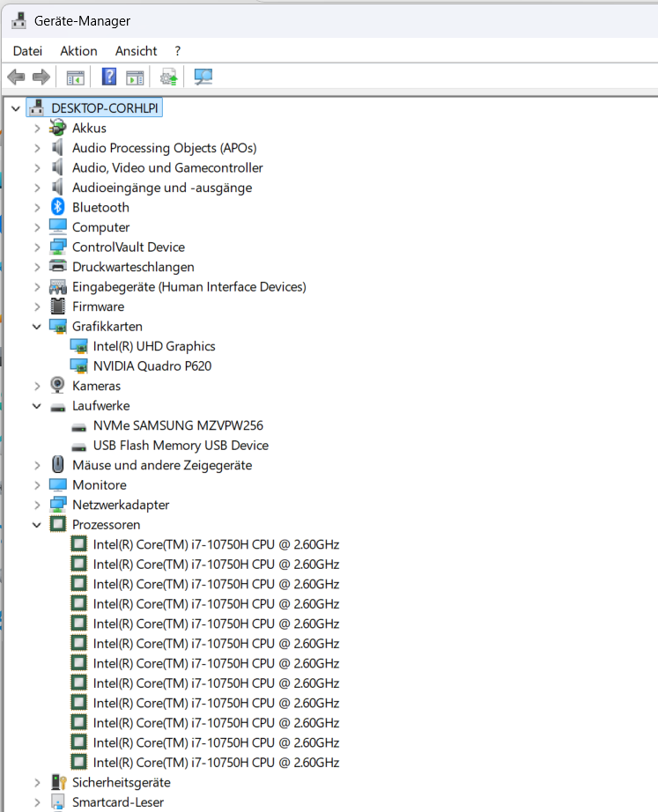Expand Audio Processing Objects (APOs)
The image size is (658, 812).
(37, 148)
